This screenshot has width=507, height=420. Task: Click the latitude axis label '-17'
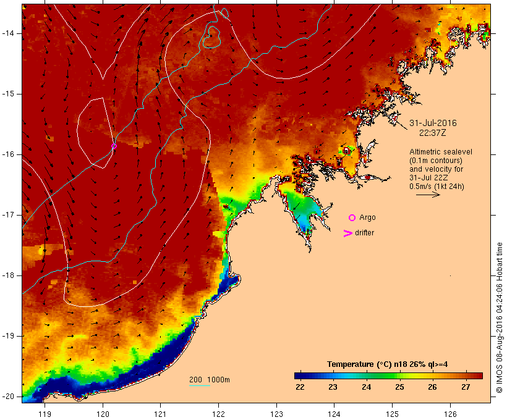click(x=8, y=215)
